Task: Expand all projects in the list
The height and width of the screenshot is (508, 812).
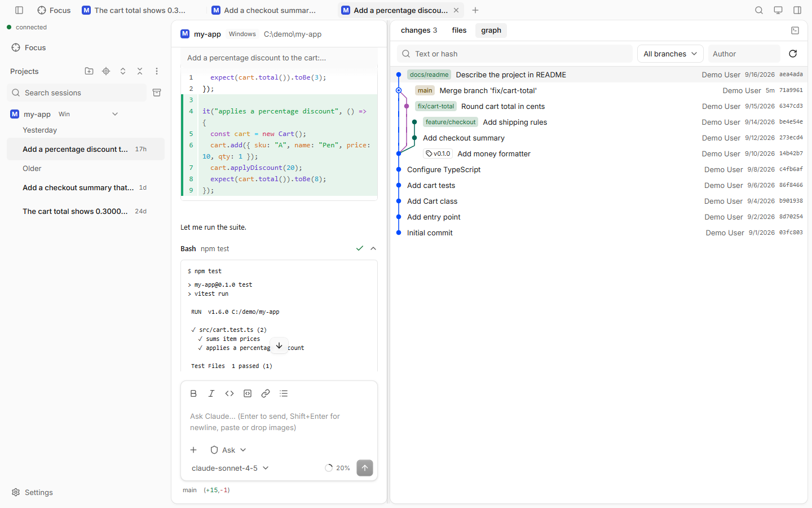Action: (x=123, y=71)
